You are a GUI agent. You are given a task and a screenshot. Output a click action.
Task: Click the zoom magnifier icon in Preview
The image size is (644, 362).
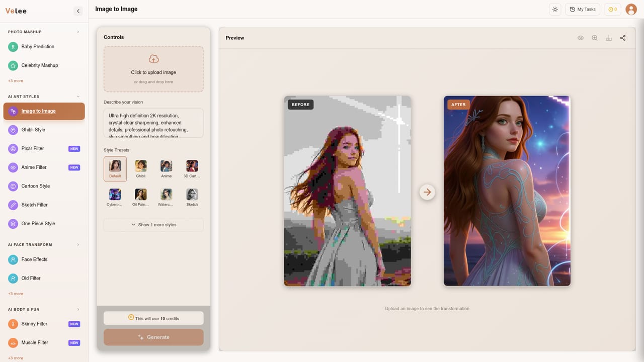point(595,38)
